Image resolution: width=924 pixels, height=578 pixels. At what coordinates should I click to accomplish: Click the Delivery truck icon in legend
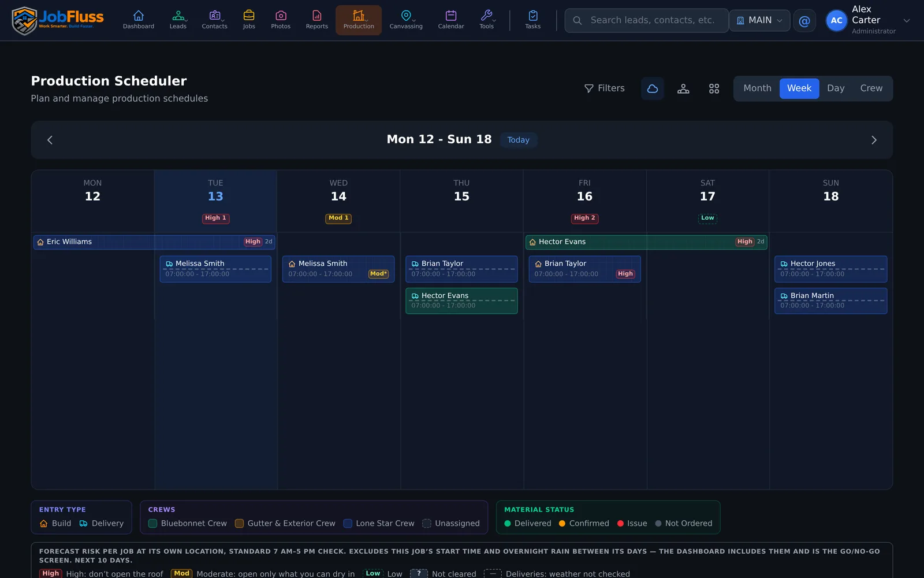click(84, 524)
